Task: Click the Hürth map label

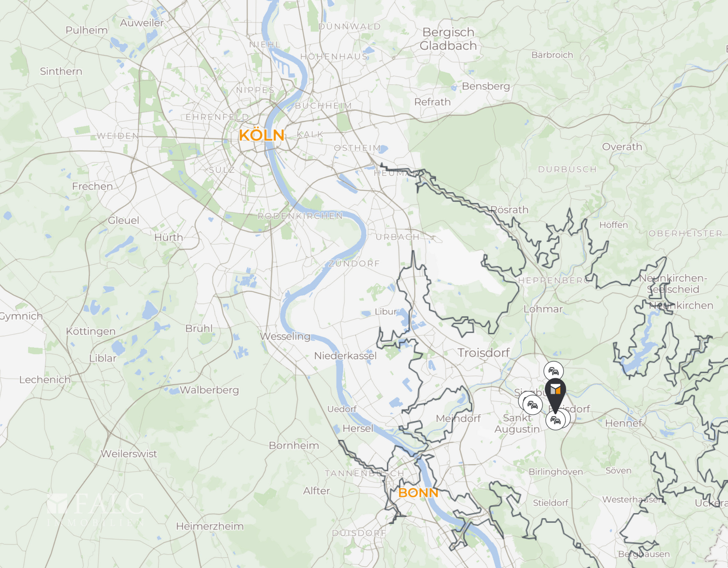Action: point(168,237)
